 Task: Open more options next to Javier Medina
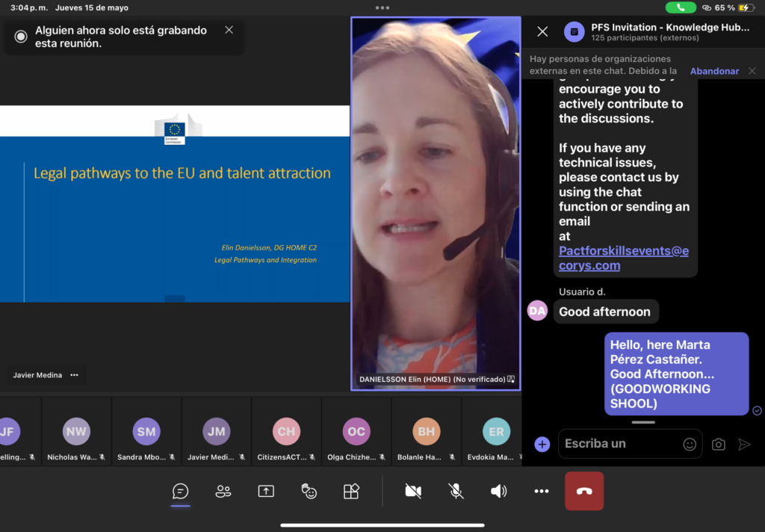point(74,375)
